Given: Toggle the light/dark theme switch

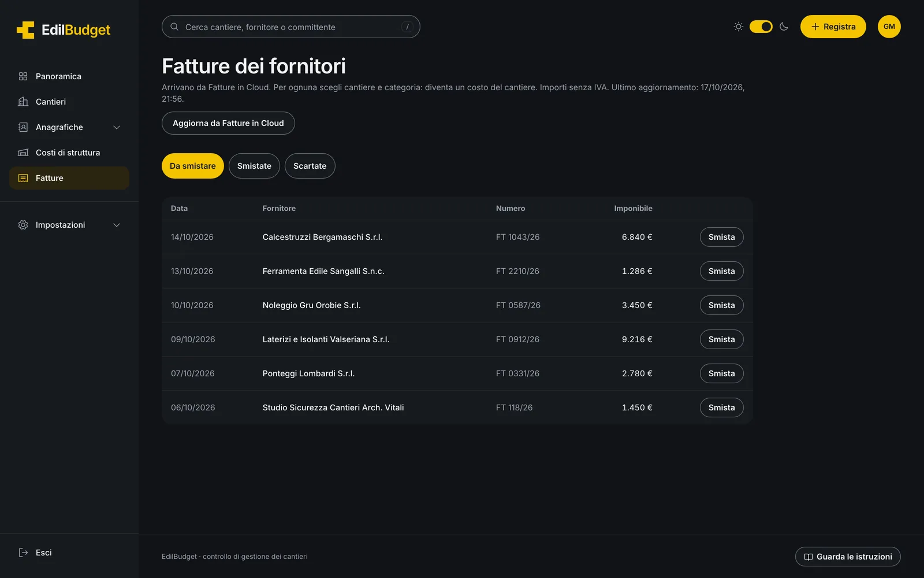Looking at the screenshot, I should point(761,27).
